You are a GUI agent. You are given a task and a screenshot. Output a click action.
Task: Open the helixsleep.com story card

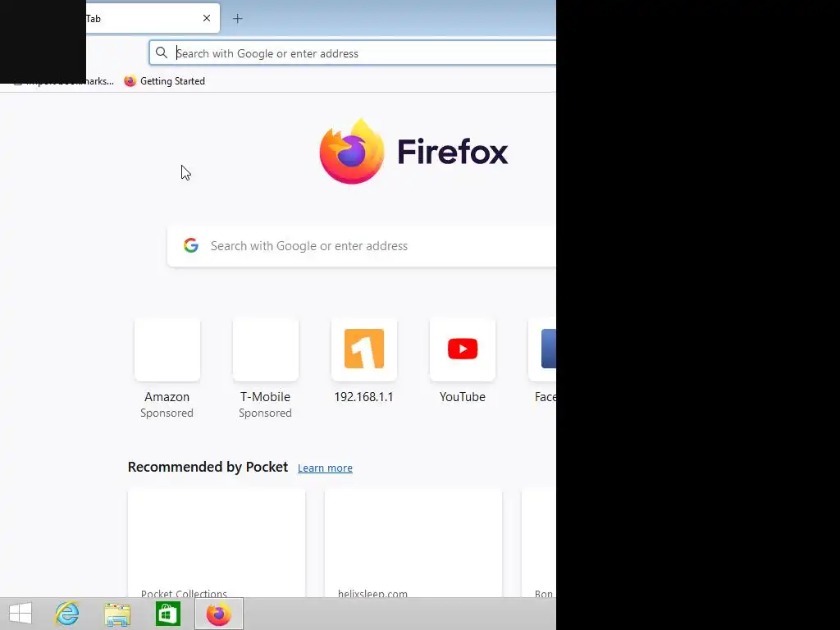pos(413,543)
